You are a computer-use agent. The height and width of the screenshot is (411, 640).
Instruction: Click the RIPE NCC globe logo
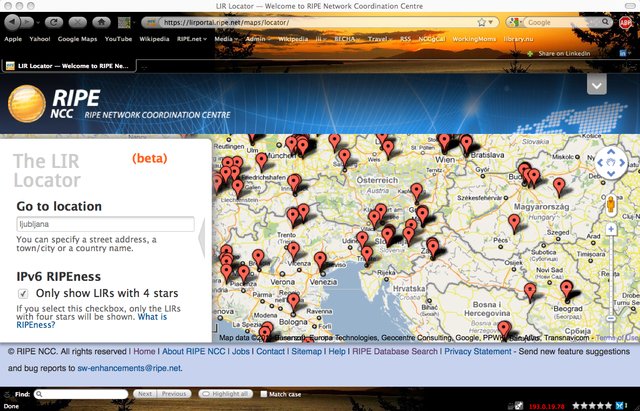pos(27,104)
